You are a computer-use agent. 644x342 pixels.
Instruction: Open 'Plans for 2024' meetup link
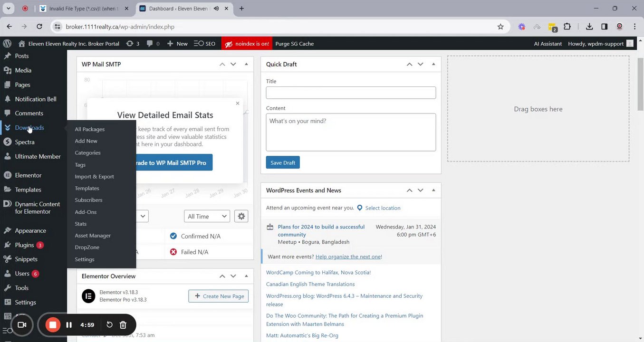point(321,230)
